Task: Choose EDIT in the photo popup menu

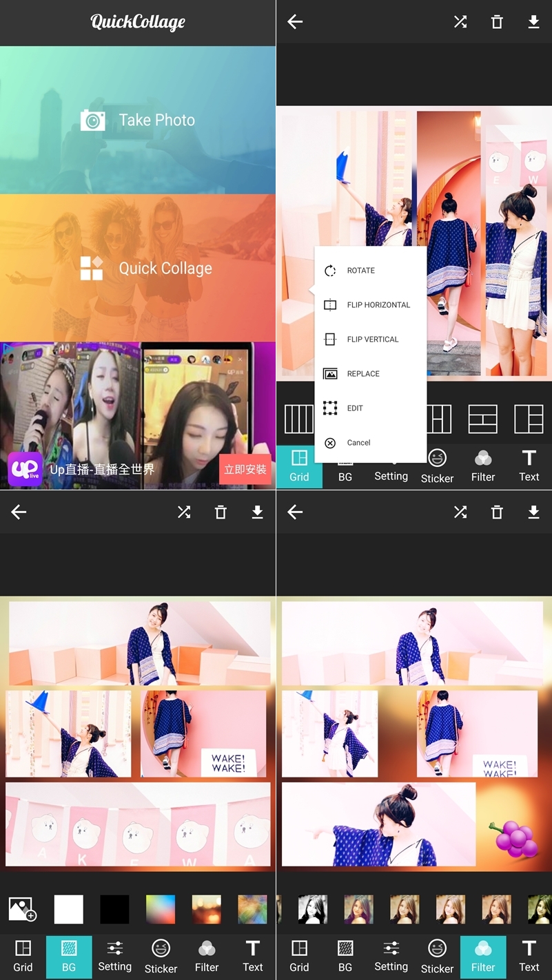Action: [354, 408]
